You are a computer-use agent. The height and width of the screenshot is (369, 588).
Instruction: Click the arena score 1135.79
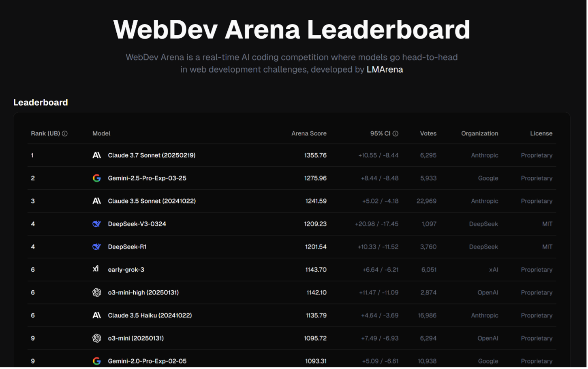point(316,316)
